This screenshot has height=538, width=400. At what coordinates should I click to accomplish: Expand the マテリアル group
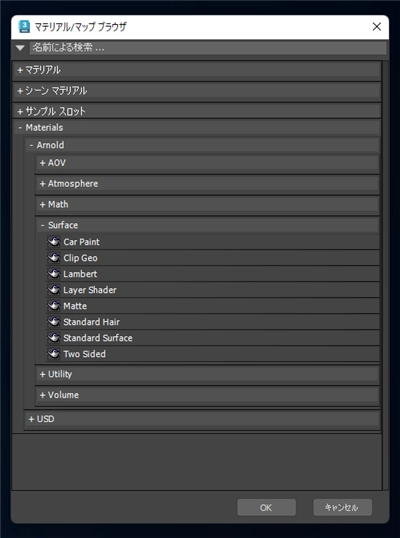(197, 70)
